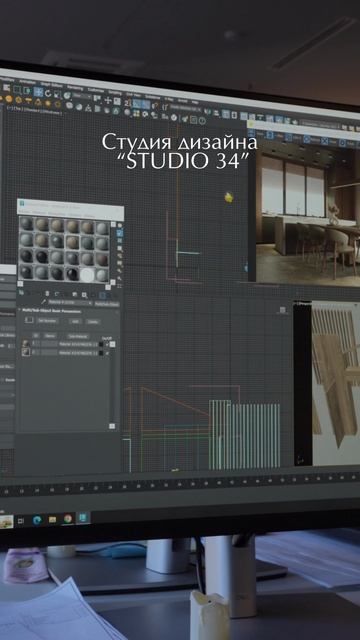Open the Arnold menu

click(x=183, y=100)
